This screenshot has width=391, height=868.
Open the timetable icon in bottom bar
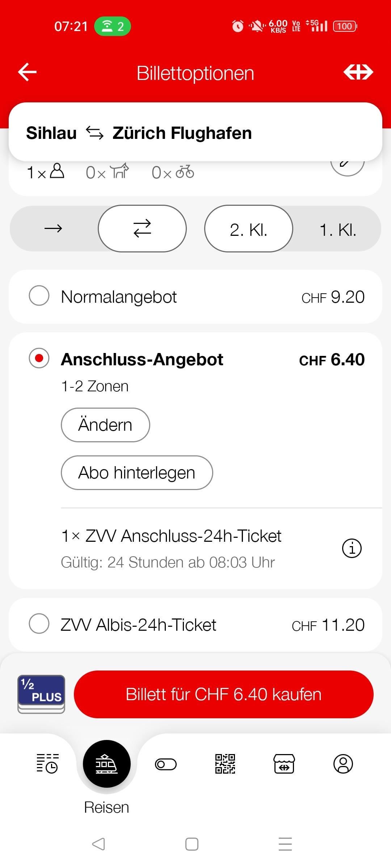(x=47, y=764)
